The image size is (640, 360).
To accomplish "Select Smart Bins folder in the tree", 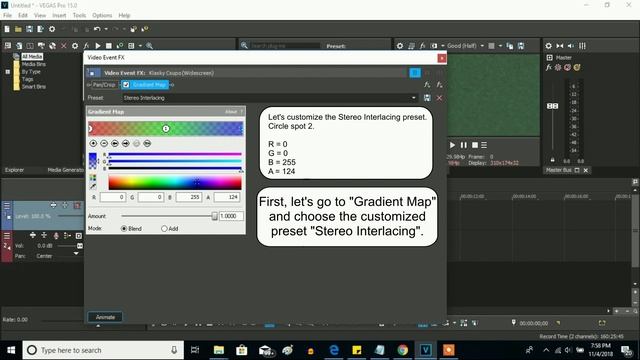I will (x=33, y=87).
